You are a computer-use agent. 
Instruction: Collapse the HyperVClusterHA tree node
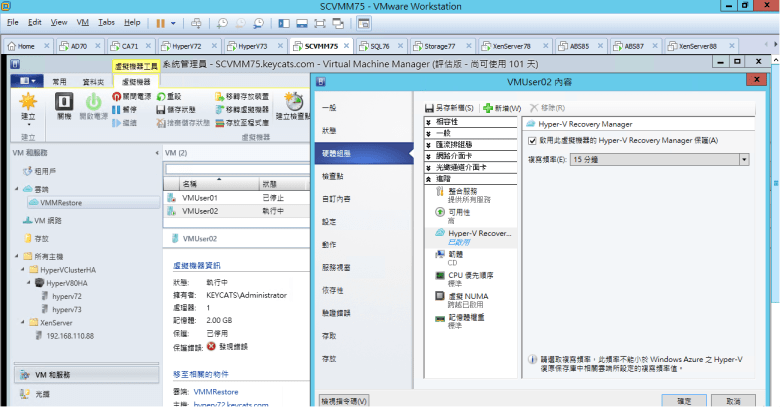tap(20, 269)
